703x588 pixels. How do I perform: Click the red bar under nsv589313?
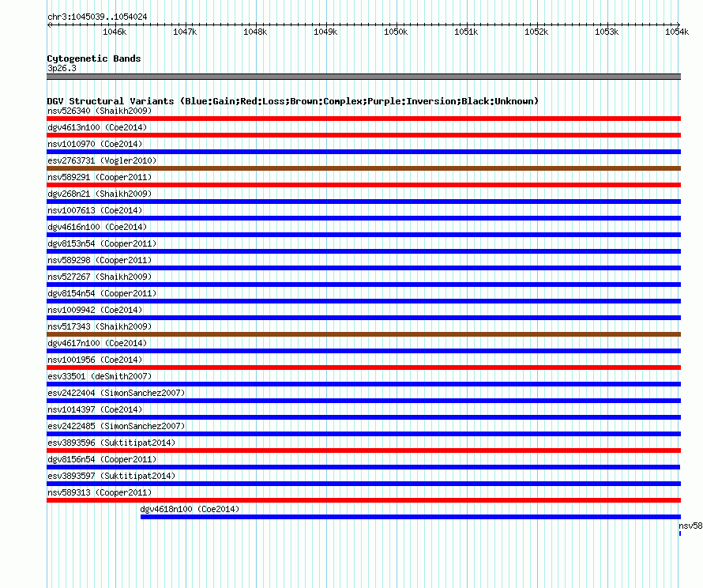pos(363,500)
